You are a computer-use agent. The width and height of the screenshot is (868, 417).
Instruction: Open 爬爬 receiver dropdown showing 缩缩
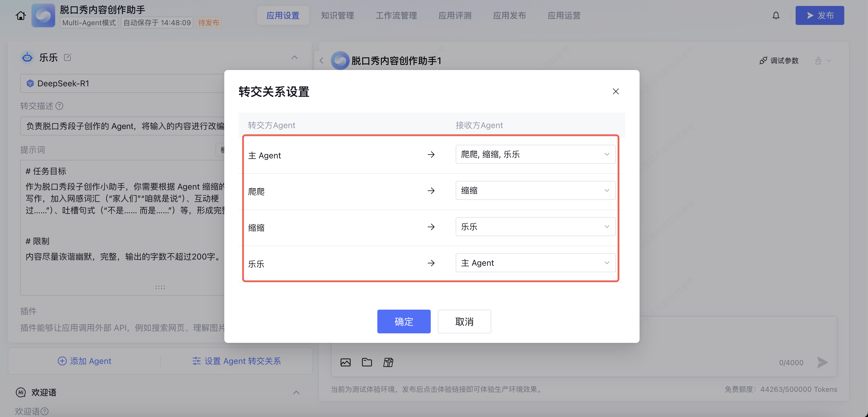(x=535, y=190)
